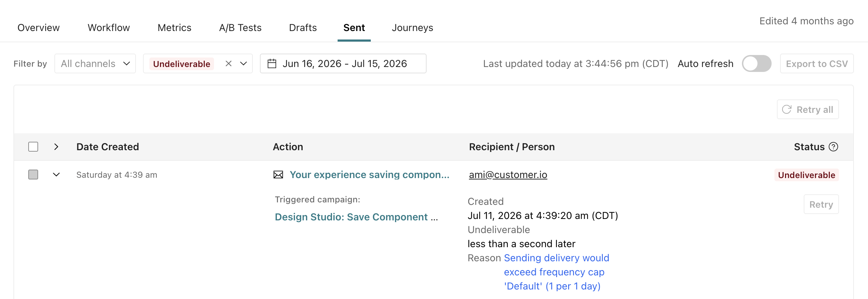Image resolution: width=868 pixels, height=299 pixels.
Task: Expand all rows with header chevron
Action: point(56,147)
